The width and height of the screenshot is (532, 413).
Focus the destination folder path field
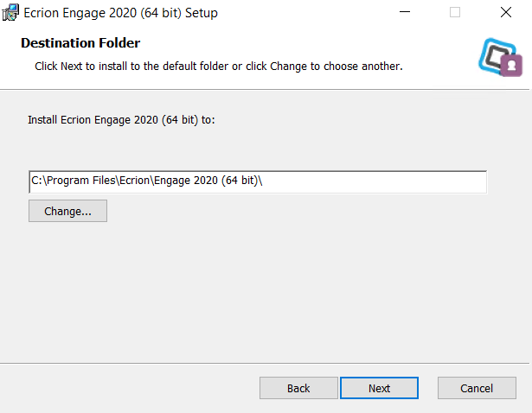click(258, 182)
